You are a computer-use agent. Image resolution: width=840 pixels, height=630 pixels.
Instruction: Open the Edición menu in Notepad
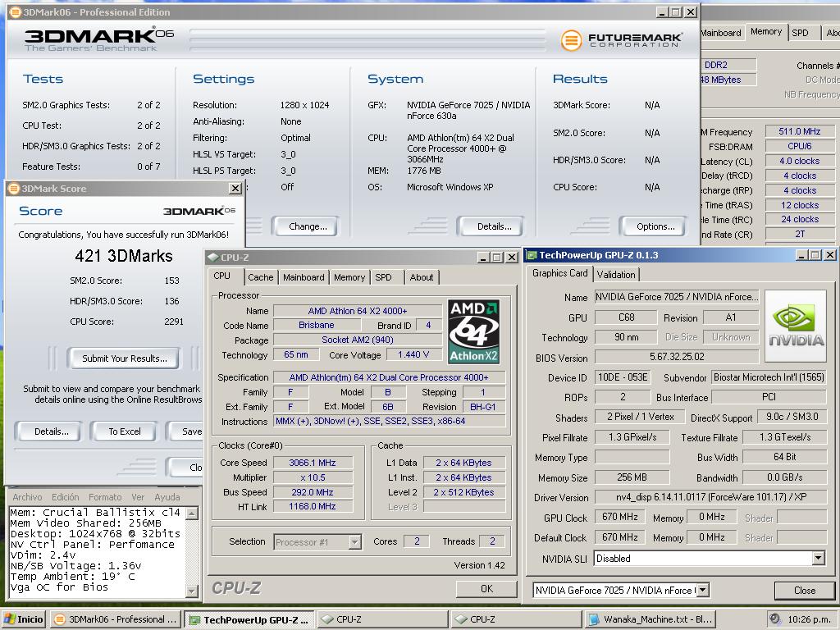(x=66, y=497)
